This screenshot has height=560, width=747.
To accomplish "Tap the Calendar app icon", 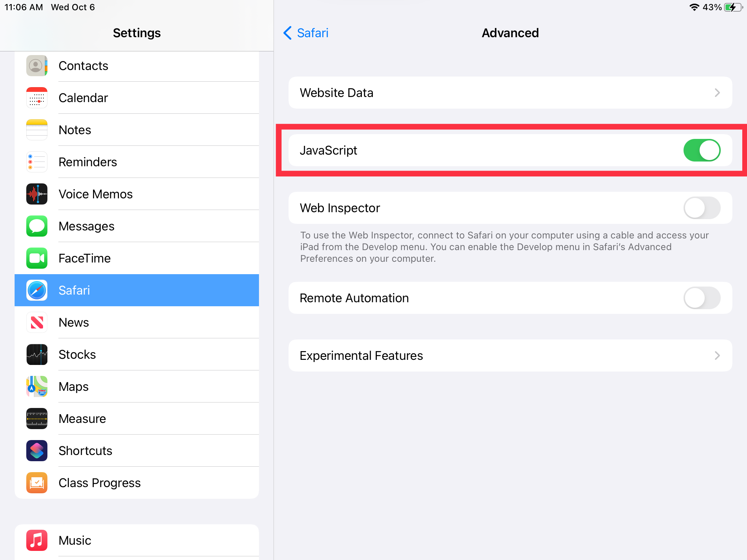I will click(37, 98).
